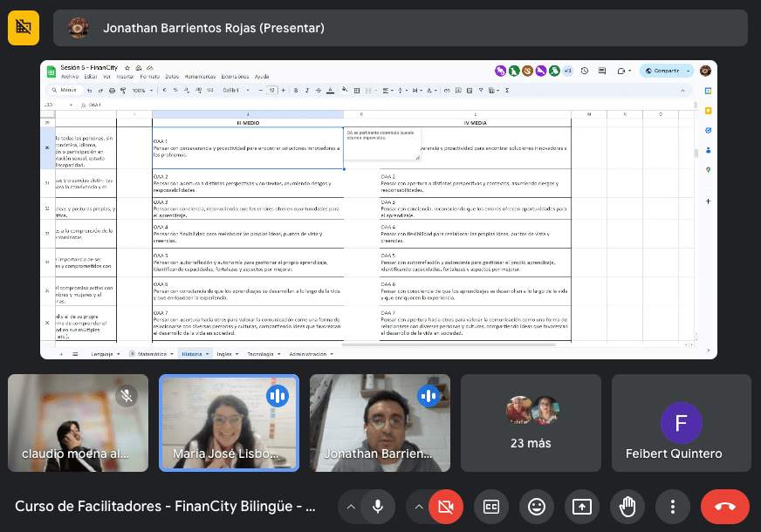Viewport: 761px width, 532px height.
Task: Increase font size with the plus button
Action: 284,91
